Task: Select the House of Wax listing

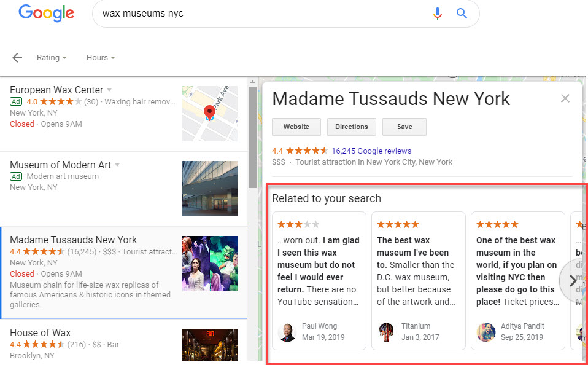Action: coord(41,333)
